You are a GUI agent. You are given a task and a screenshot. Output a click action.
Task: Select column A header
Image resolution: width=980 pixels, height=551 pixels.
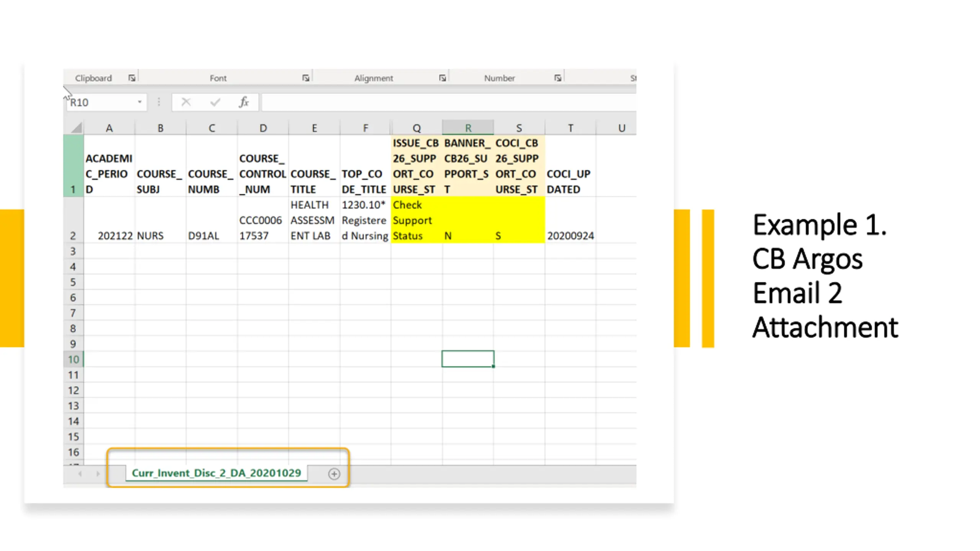point(109,128)
